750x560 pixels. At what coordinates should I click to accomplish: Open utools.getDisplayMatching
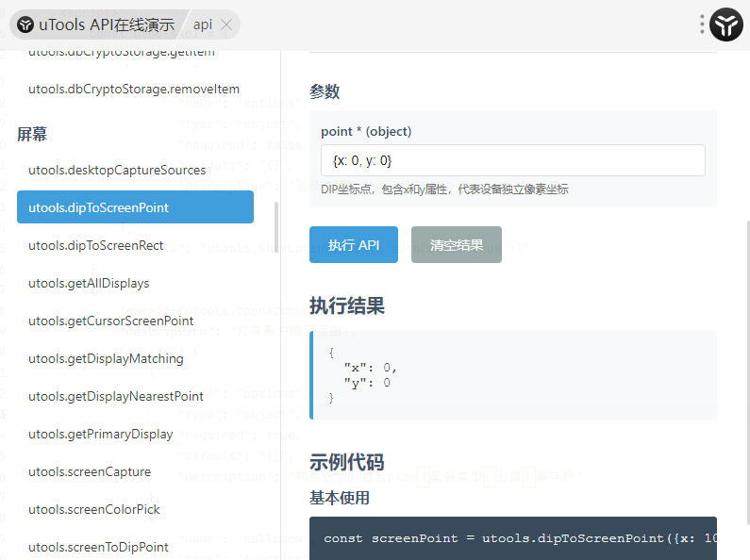[106, 358]
